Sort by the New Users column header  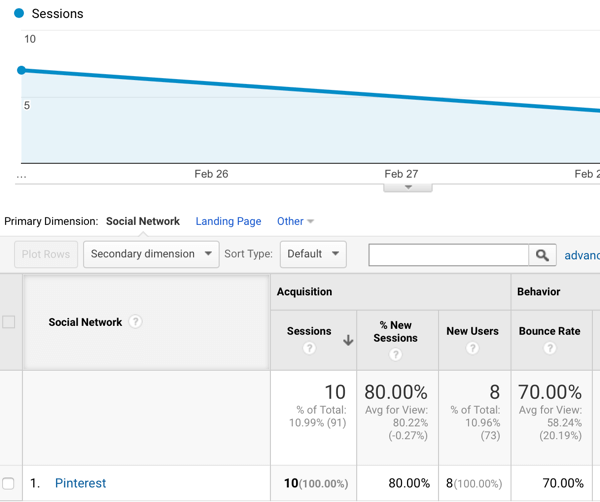click(x=472, y=331)
